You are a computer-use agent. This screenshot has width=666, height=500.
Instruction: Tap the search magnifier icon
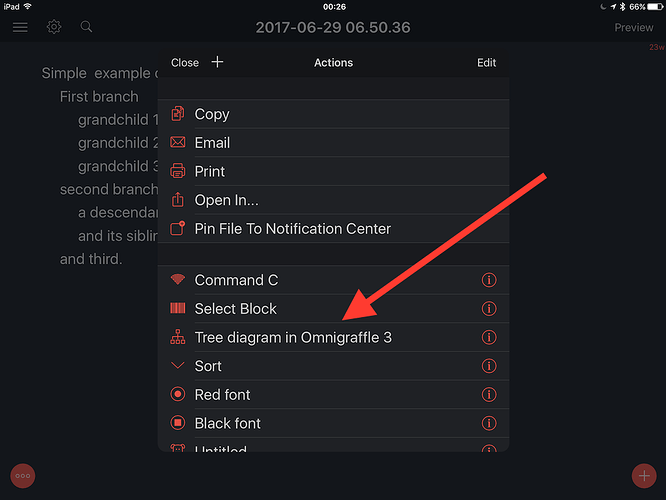pos(86,27)
